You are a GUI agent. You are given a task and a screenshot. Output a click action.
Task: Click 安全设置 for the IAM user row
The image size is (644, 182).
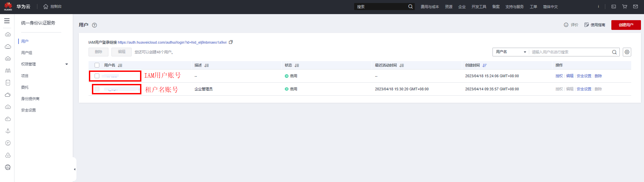tap(584, 76)
